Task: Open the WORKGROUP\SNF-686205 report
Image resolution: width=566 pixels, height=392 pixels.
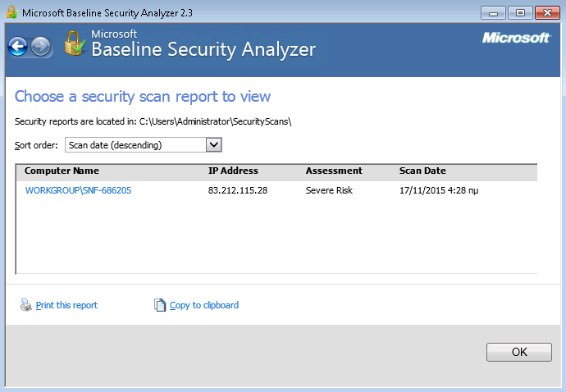Action: (78, 190)
